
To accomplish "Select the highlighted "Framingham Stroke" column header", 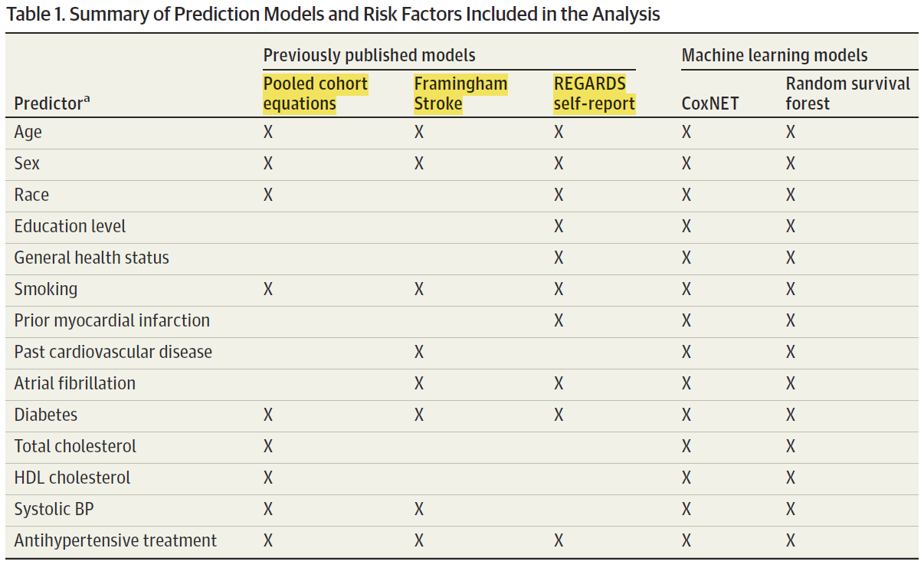I will (460, 94).
